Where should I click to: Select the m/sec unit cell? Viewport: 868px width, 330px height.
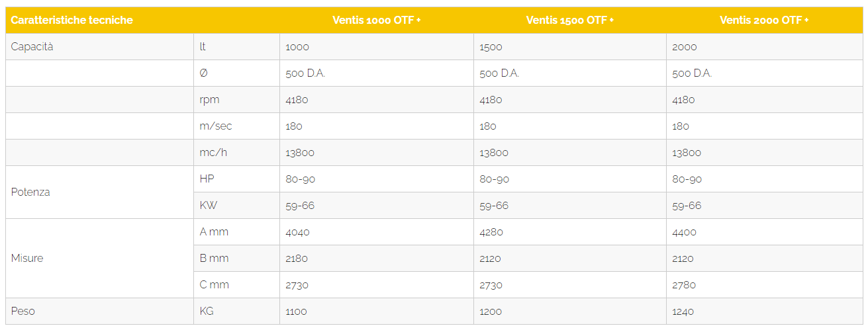coord(236,126)
